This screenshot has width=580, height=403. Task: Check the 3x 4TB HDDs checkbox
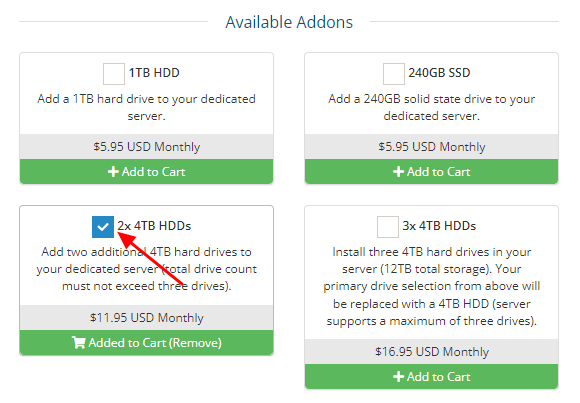click(388, 227)
